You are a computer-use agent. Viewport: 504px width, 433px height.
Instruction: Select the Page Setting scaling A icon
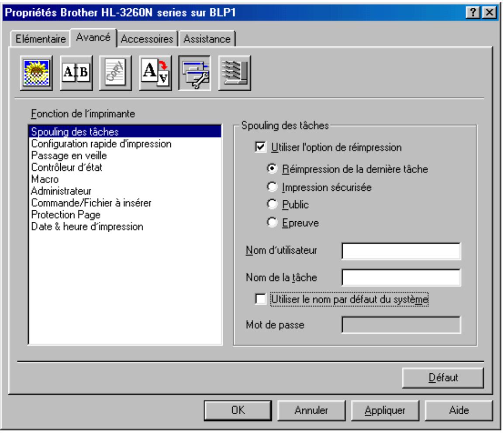click(x=155, y=73)
